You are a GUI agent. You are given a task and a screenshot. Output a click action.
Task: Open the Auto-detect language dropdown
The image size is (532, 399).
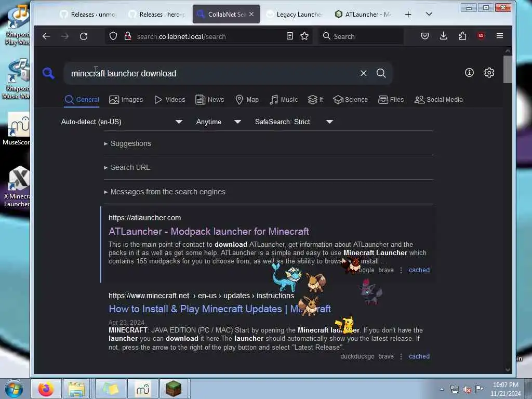(122, 122)
